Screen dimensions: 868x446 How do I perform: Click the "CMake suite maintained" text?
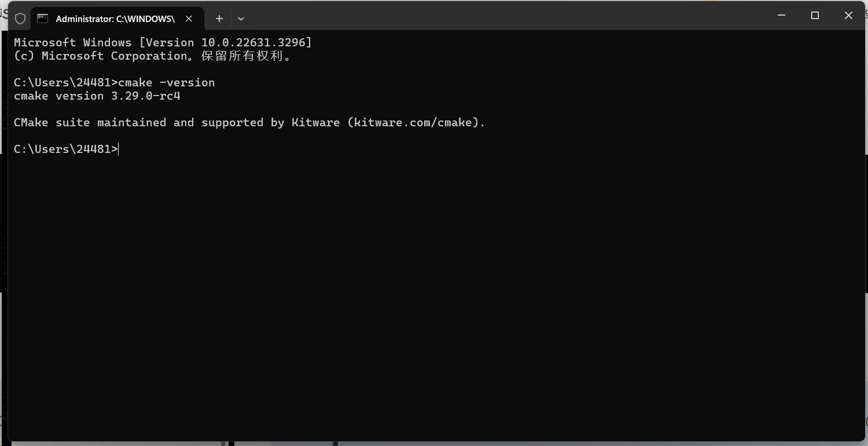coord(90,123)
